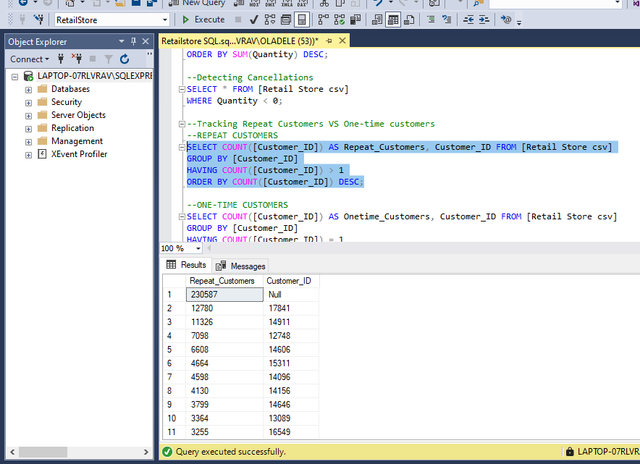Collapse the Tracking Repeat Customers comment block
This screenshot has height=464, width=640.
(182, 124)
